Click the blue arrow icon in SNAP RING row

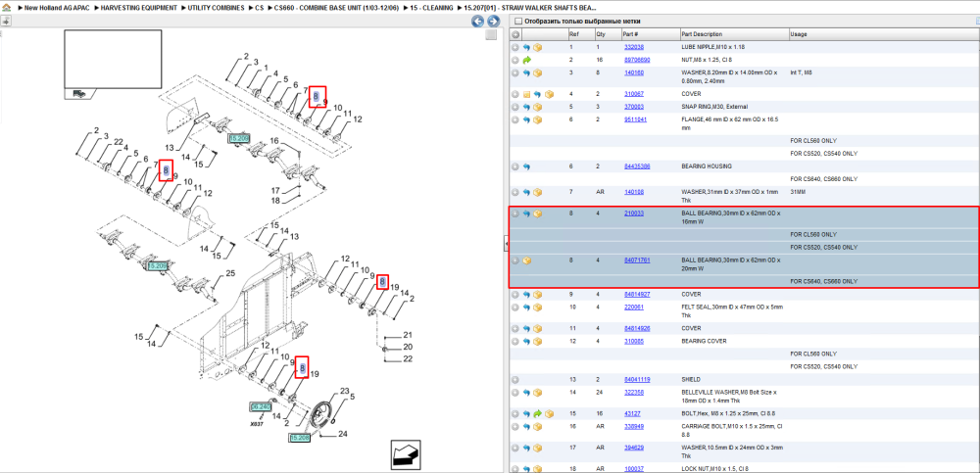(x=526, y=107)
